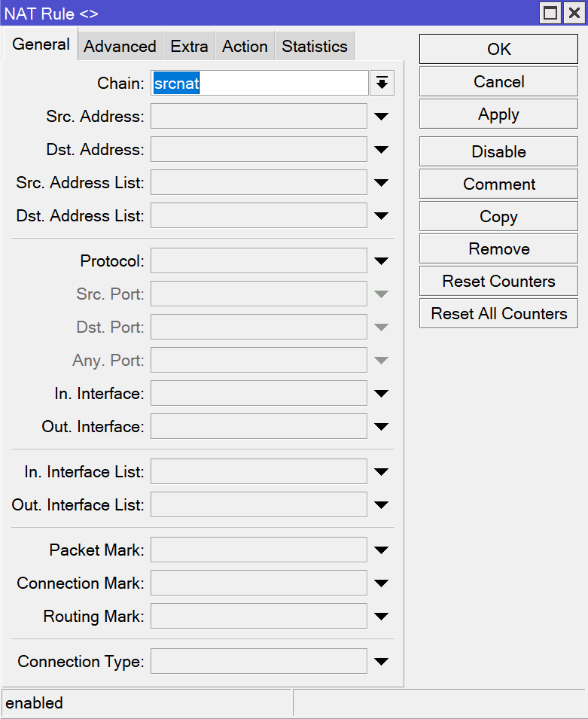Expand the Protocol field arrow
Viewport: 588px width, 719px height.
point(381,261)
